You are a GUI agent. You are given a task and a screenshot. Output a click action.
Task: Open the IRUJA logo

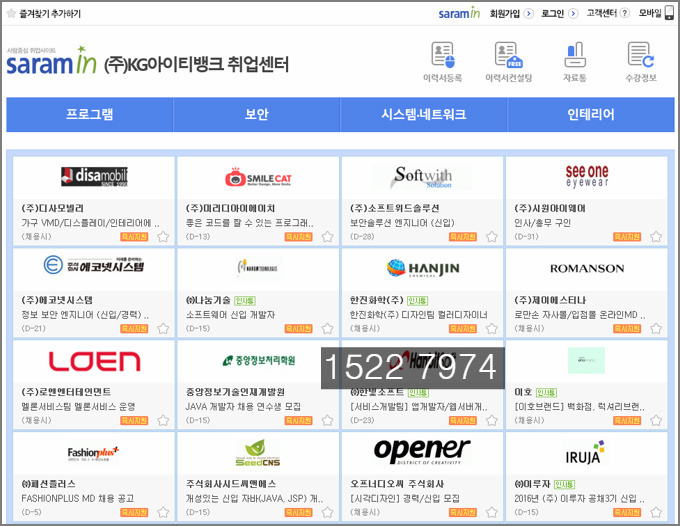[585, 453]
